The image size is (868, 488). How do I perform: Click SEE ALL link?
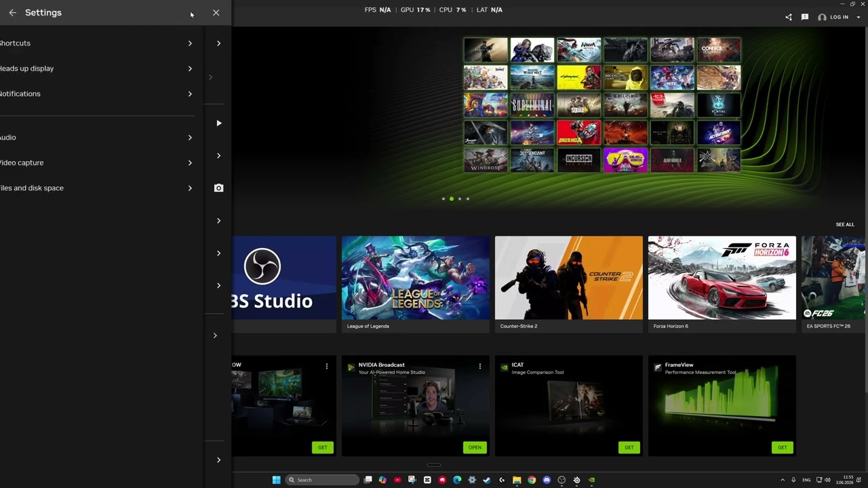click(845, 224)
